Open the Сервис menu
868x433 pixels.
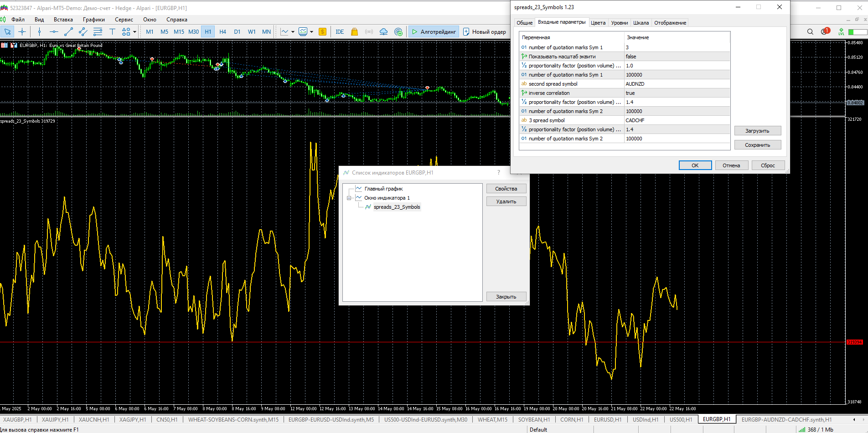124,20
